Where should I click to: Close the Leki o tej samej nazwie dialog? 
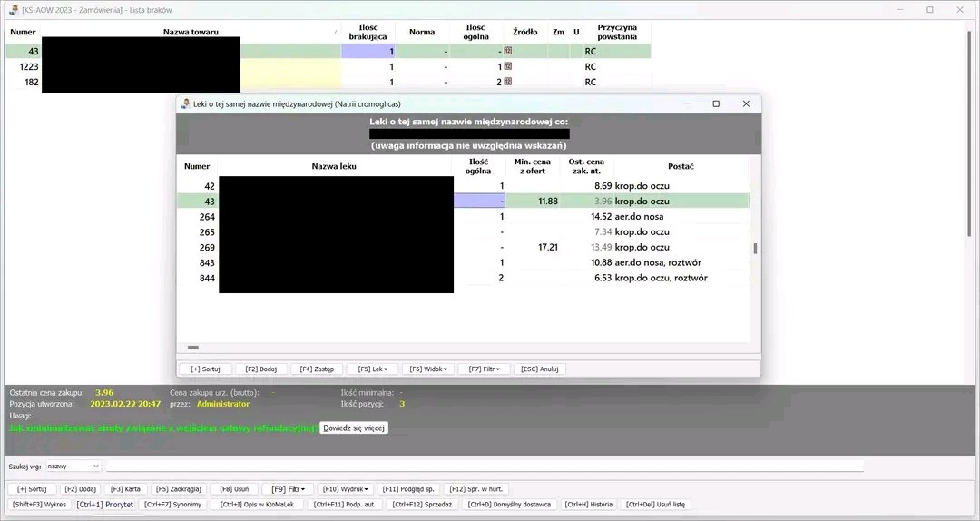click(746, 103)
